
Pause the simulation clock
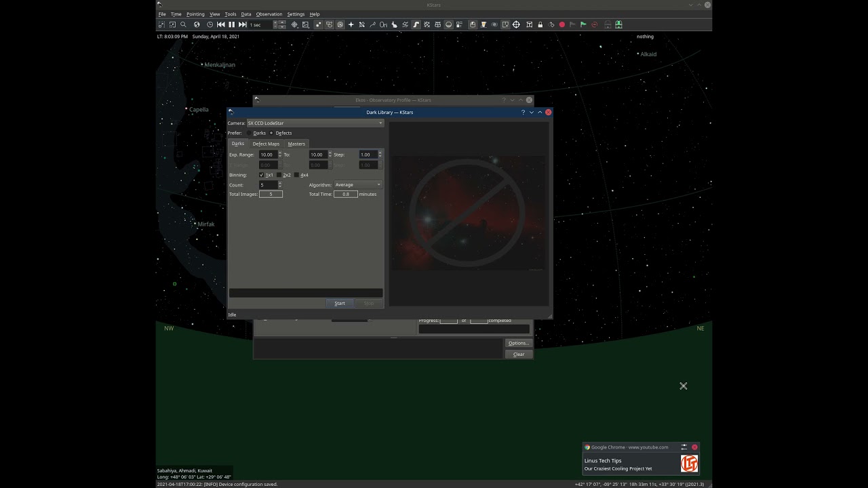(231, 24)
